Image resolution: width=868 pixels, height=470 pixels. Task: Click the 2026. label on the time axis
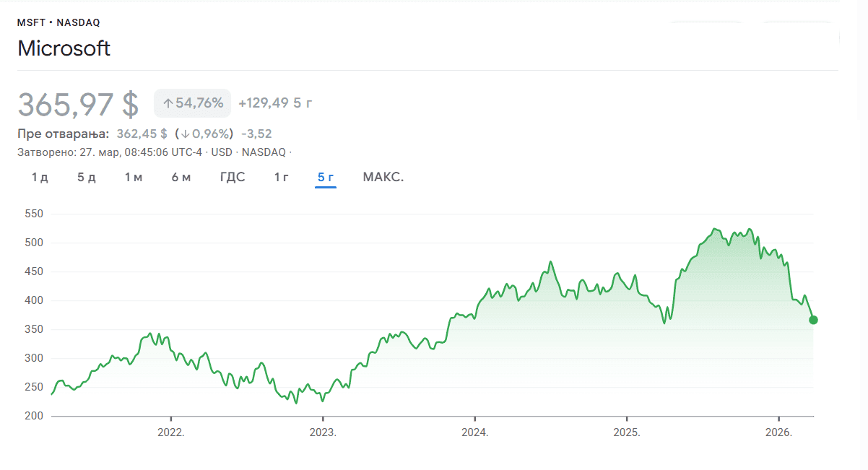(778, 433)
